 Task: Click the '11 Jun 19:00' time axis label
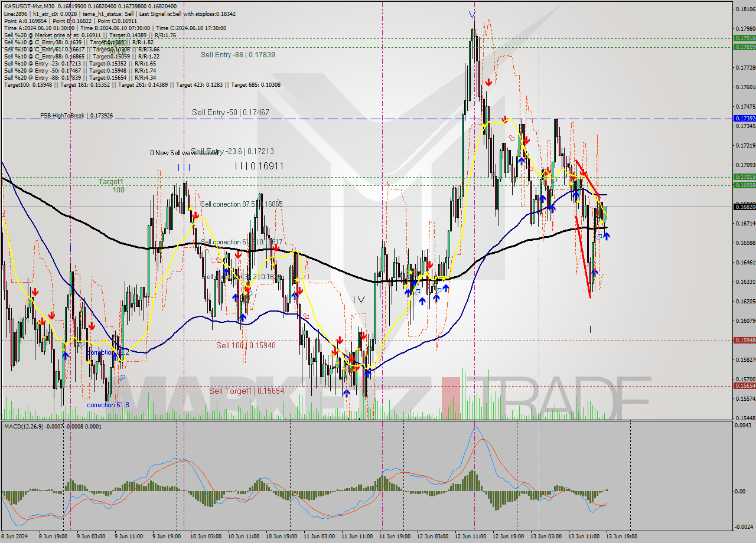(395, 537)
